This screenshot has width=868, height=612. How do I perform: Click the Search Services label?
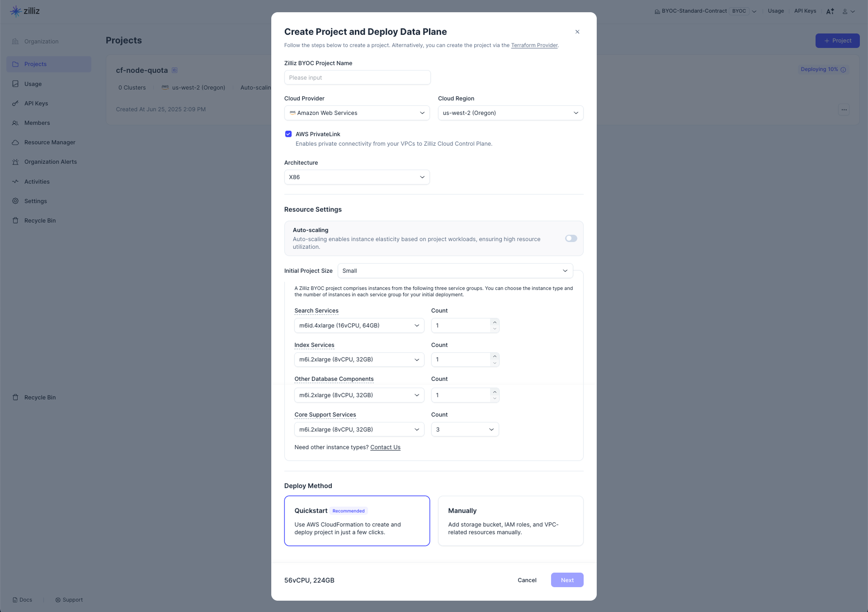316,311
